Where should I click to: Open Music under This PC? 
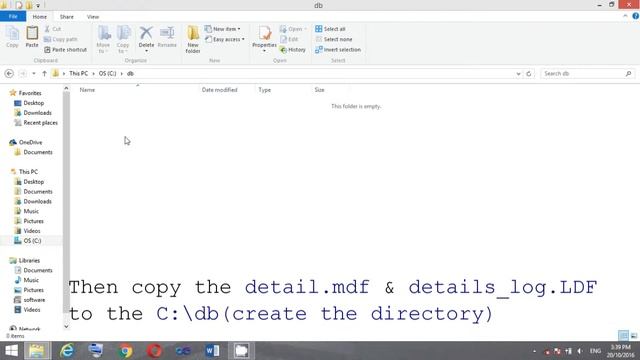31,211
